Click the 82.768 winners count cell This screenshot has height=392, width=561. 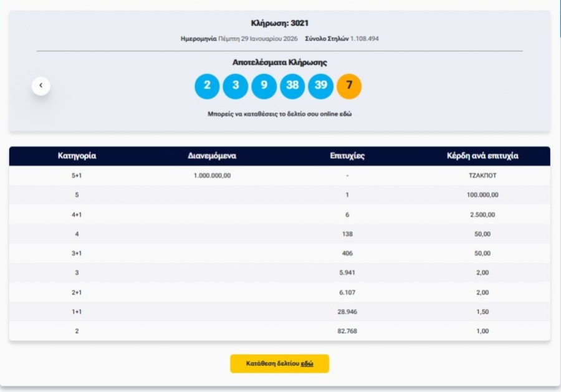pos(347,331)
